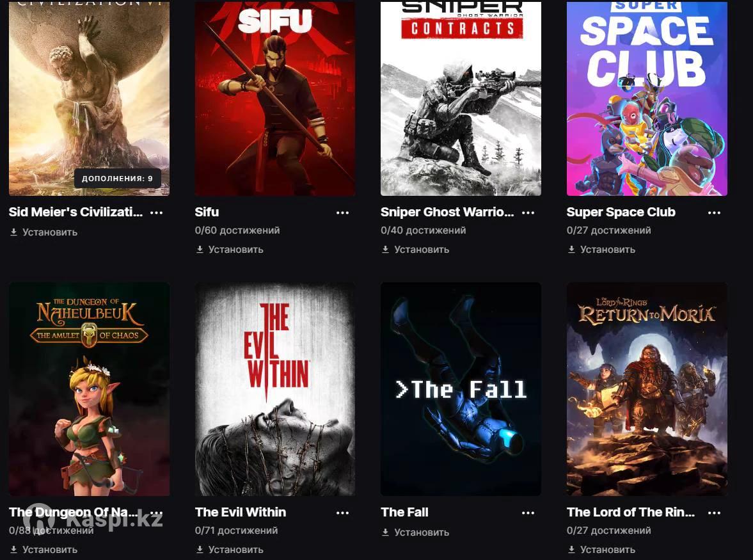Image resolution: width=753 pixels, height=560 pixels.
Task: Click Установить under The Evil Within
Action: 230,550
